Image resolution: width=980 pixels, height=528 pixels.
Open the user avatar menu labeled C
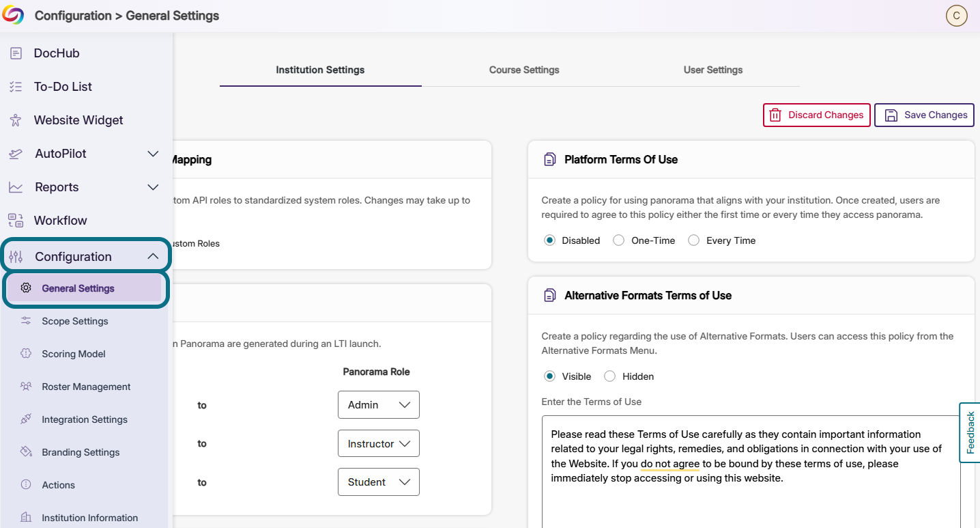(x=956, y=16)
